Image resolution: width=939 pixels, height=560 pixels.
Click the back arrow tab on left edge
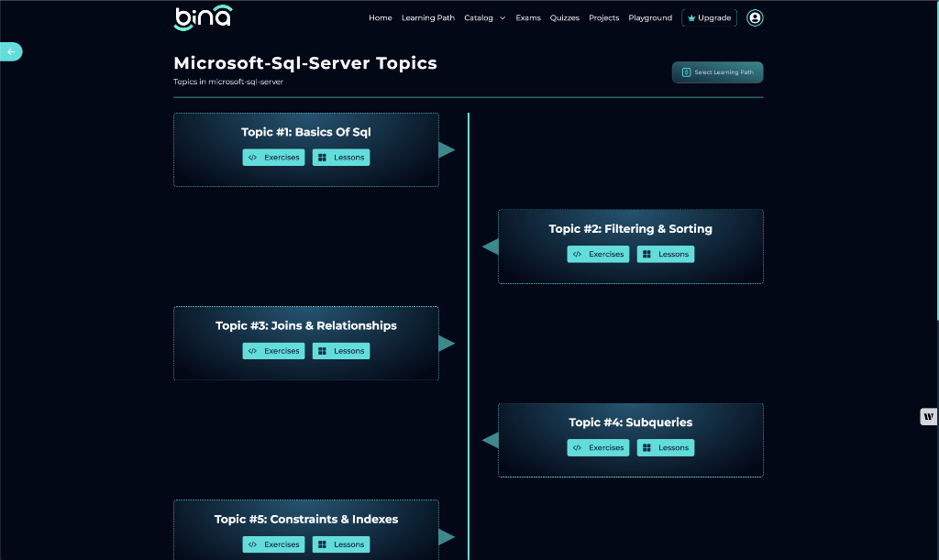click(x=11, y=52)
